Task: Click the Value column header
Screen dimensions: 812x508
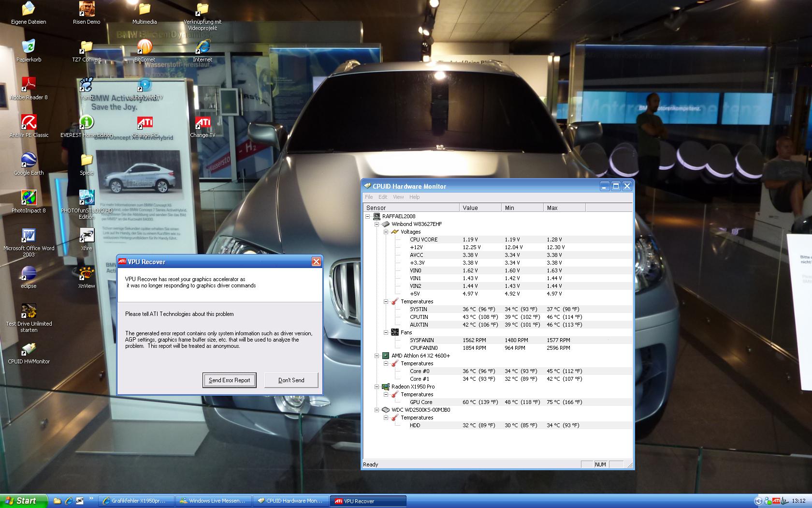Action: pyautogui.click(x=480, y=208)
